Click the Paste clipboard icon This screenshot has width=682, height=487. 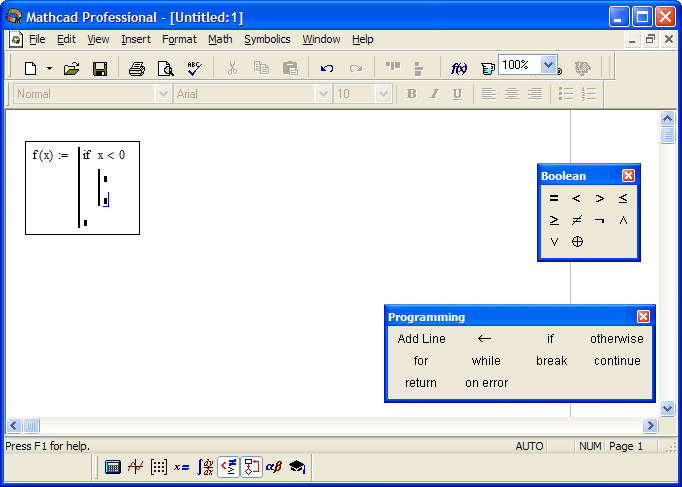[x=290, y=68]
